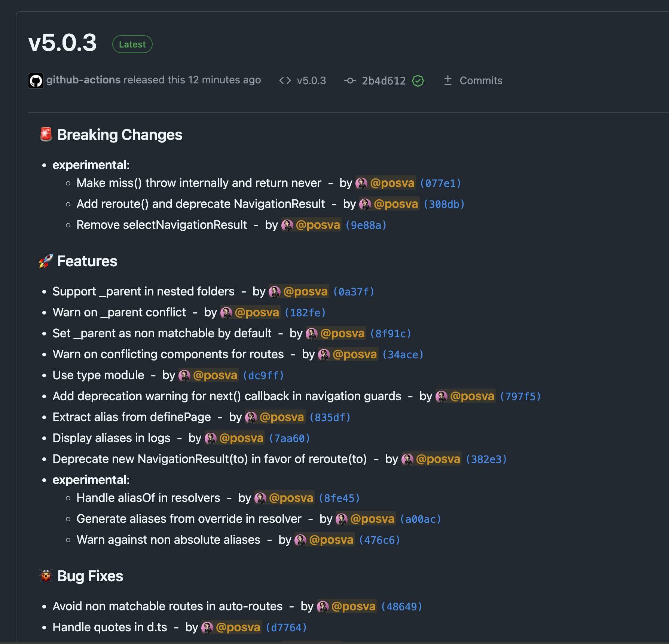Click the github-actions avatar icon

coord(36,81)
